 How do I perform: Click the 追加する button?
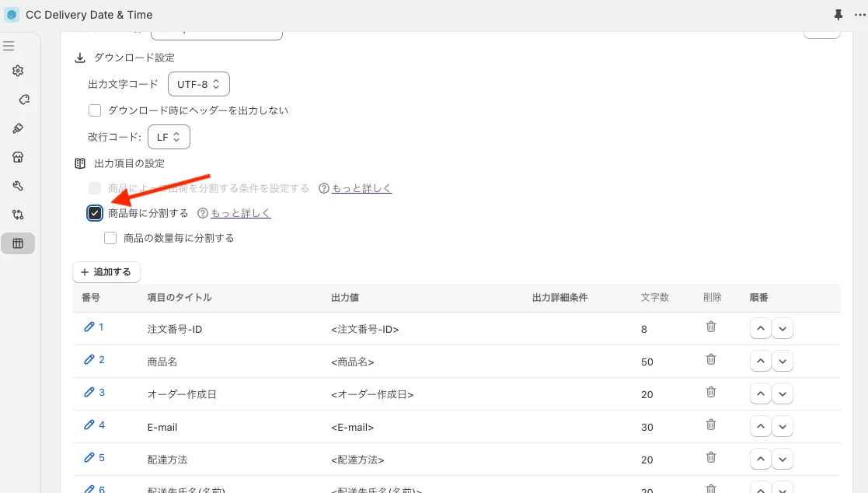pyautogui.click(x=106, y=272)
